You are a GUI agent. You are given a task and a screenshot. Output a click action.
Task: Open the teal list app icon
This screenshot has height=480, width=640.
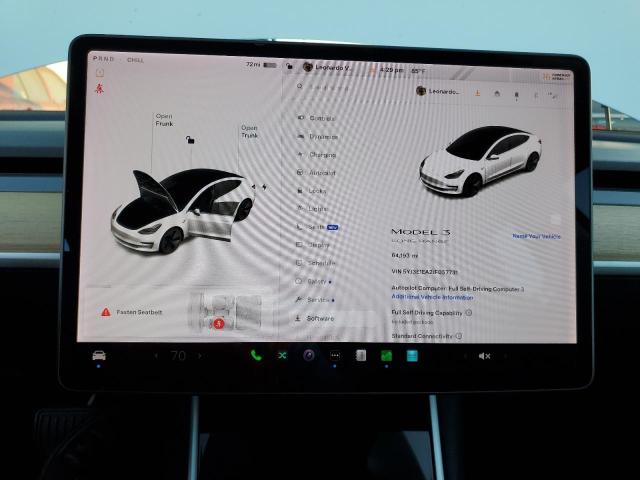[x=412, y=356]
